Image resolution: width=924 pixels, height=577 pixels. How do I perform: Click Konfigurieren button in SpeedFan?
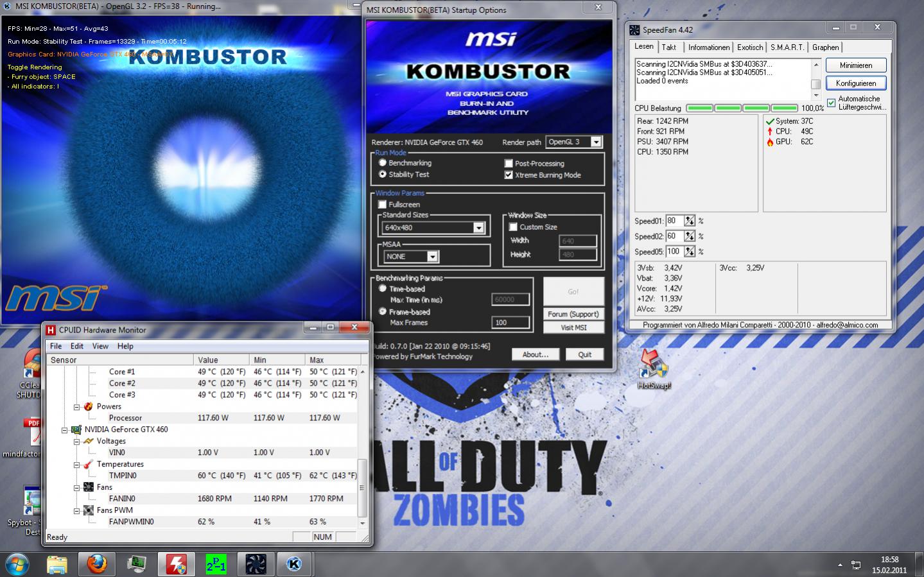click(x=855, y=83)
